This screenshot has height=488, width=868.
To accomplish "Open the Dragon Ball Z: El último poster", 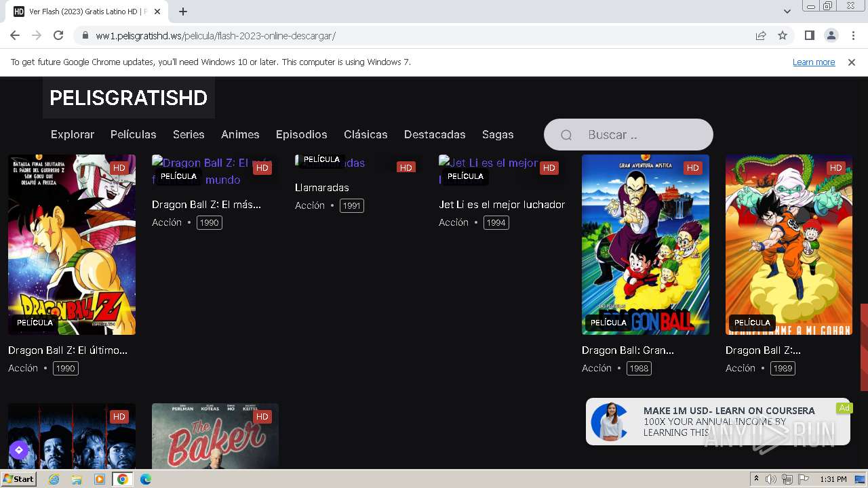I will (72, 245).
